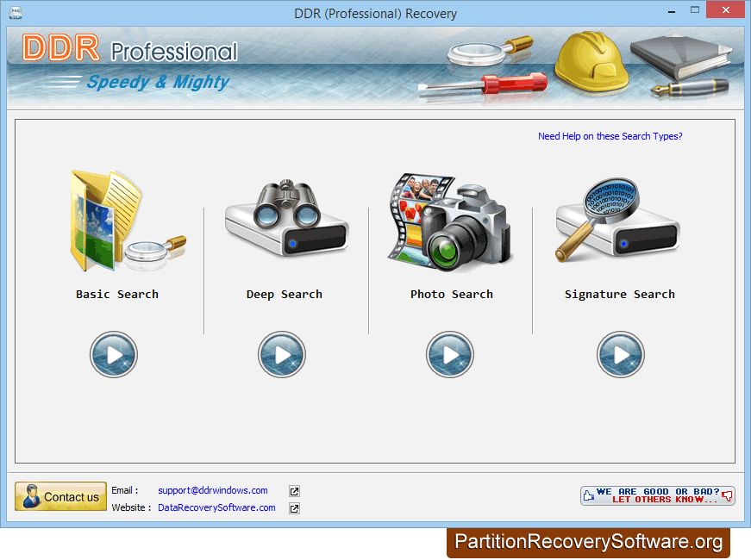The width and height of the screenshot is (751, 560).
Task: Click the external link icon beside the email
Action: (295, 491)
